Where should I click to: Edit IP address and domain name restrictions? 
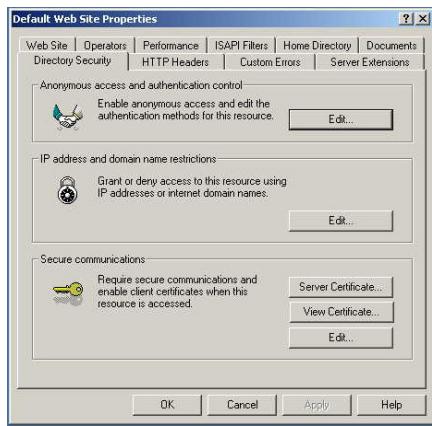coord(341,220)
